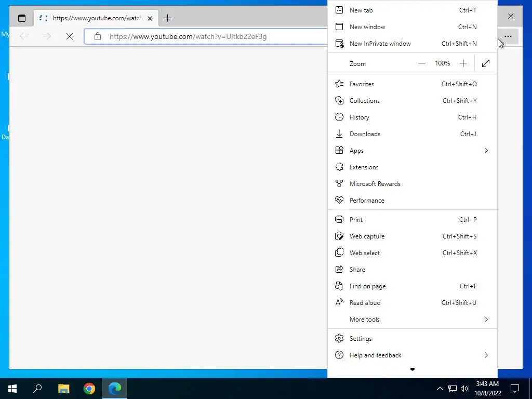Viewport: 532px width, 399px height.
Task: Increase zoom with plus button
Action: click(x=463, y=63)
